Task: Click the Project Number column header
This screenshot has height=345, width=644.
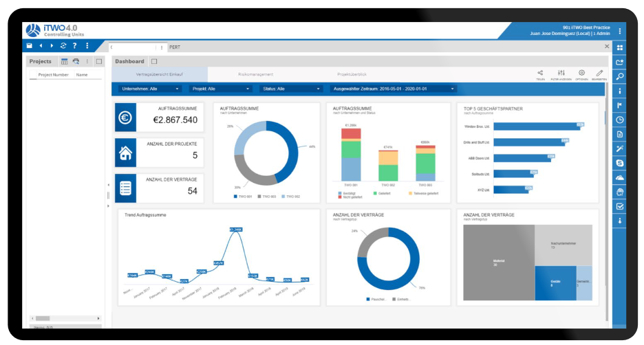Action: coord(53,75)
